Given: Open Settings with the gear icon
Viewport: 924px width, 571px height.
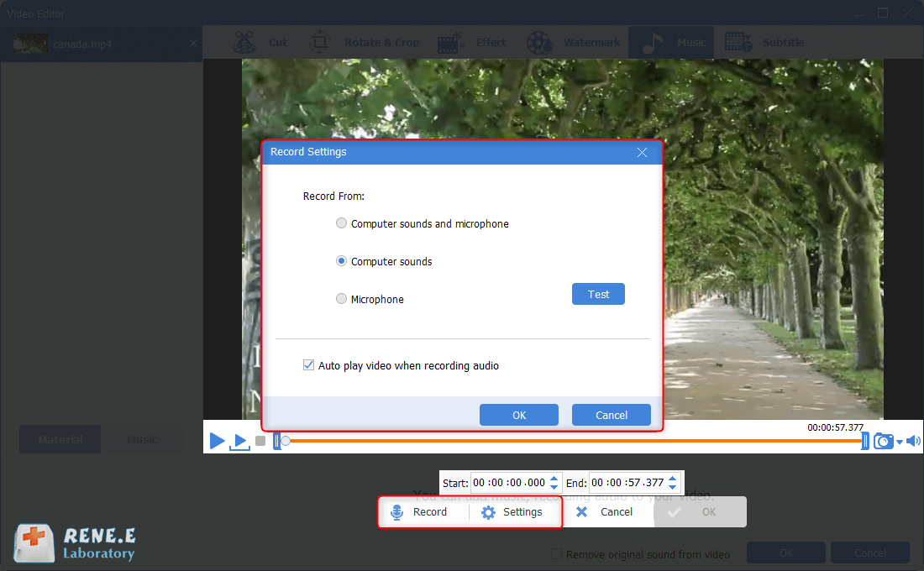Looking at the screenshot, I should 512,512.
